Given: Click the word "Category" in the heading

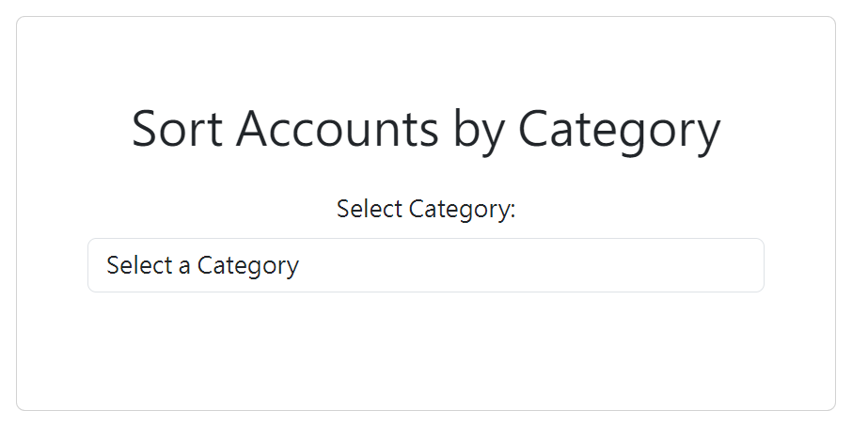Looking at the screenshot, I should tap(619, 129).
